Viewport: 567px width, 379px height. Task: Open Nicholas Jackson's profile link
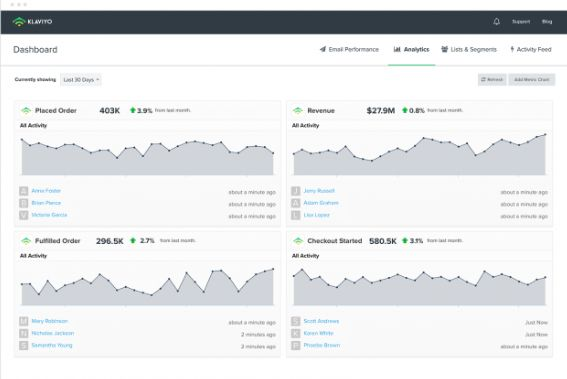click(53, 333)
